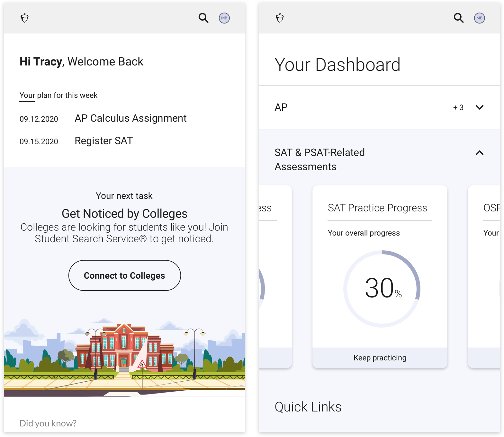Image resolution: width=504 pixels, height=437 pixels.
Task: Click the Keep practicing footer
Action: tap(380, 358)
